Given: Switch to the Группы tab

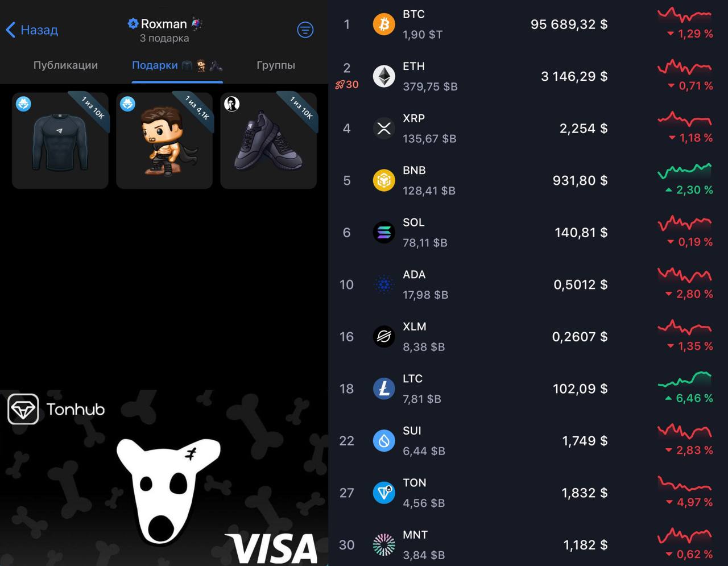Looking at the screenshot, I should pyautogui.click(x=276, y=65).
